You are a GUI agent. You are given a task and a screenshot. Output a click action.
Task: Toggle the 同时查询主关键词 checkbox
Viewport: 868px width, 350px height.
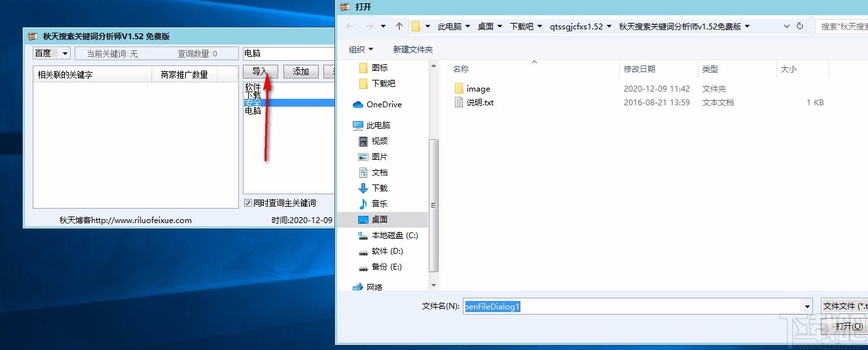[247, 203]
